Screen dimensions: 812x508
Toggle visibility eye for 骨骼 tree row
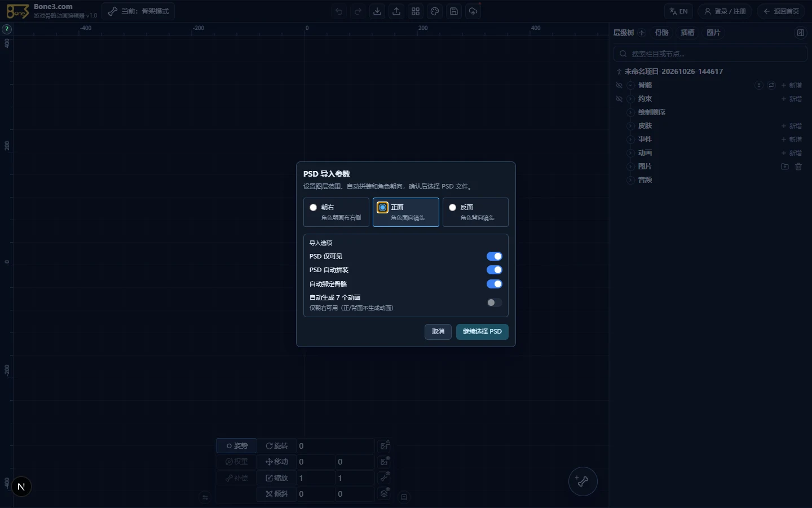(619, 85)
